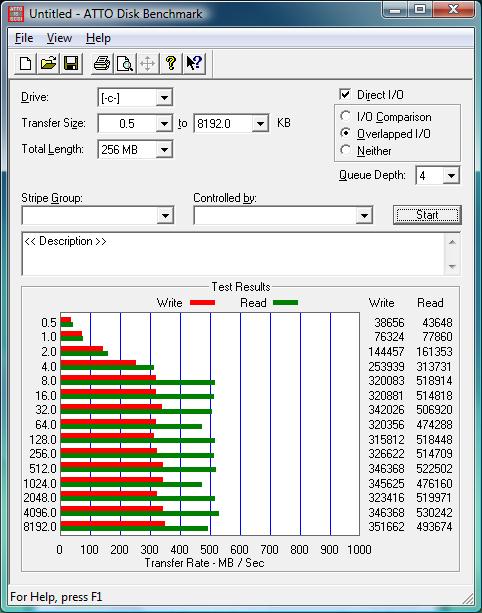482x613 pixels.
Task: Choose the Neither radio option
Action: tap(345, 150)
